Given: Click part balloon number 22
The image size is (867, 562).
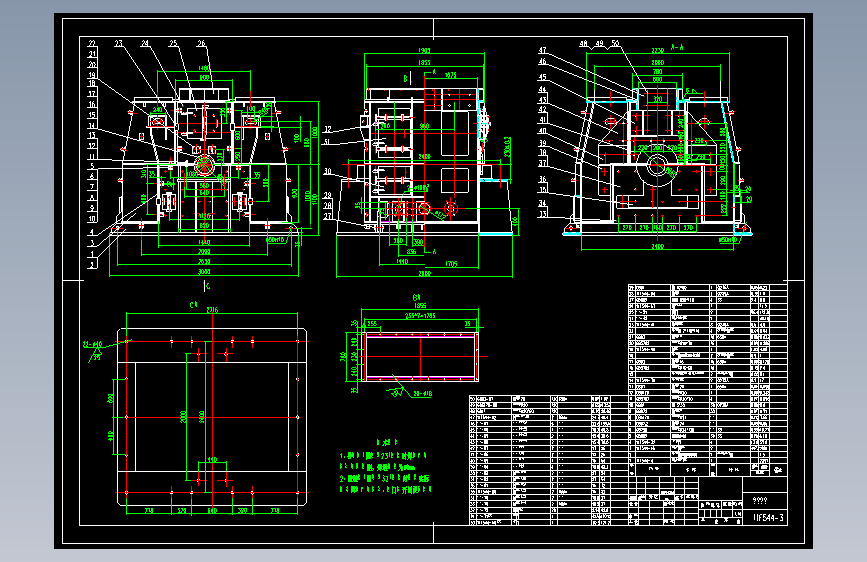Looking at the screenshot, I should pyautogui.click(x=92, y=43).
